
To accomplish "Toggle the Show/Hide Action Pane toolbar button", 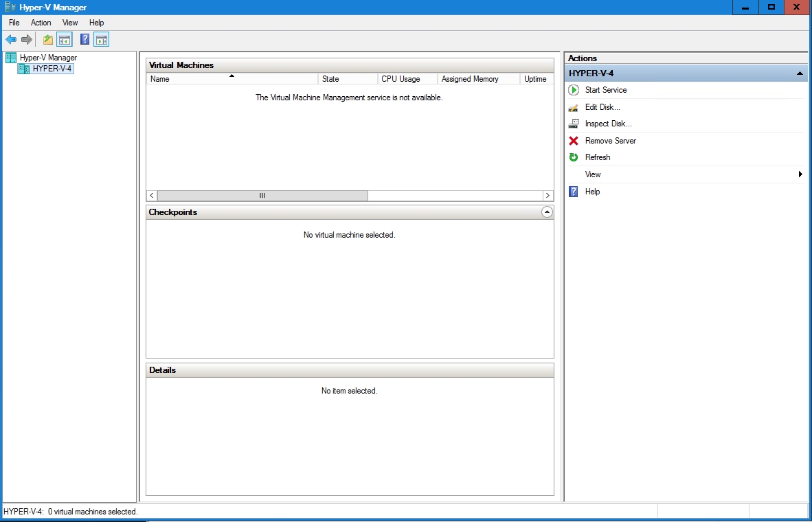I will point(102,39).
